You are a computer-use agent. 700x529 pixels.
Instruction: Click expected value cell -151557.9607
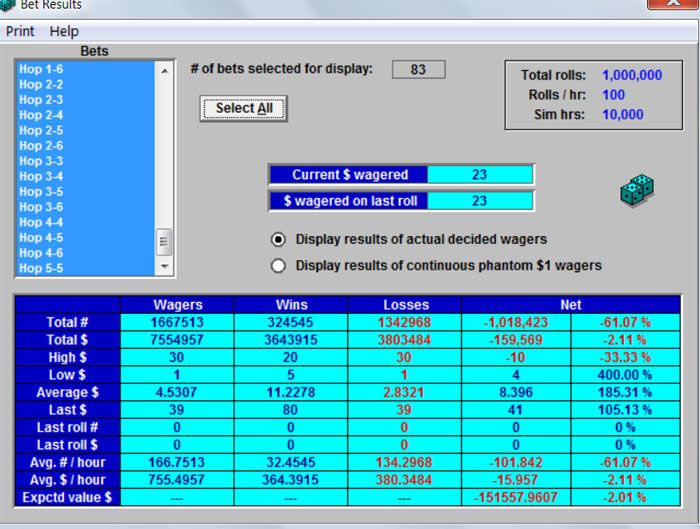coord(516,497)
